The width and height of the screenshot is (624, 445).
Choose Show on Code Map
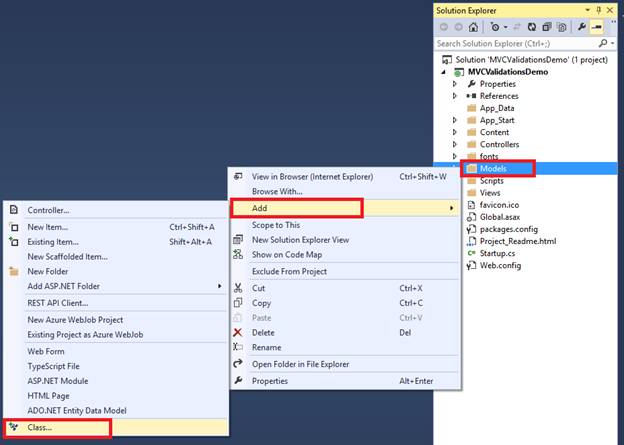(x=345, y=255)
